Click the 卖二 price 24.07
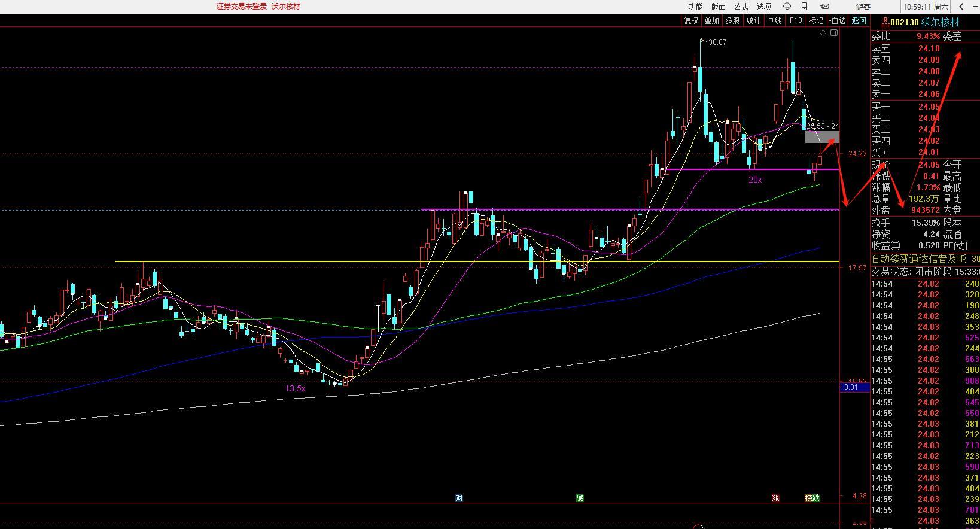Screen dimensions: 980x529 point(929,83)
